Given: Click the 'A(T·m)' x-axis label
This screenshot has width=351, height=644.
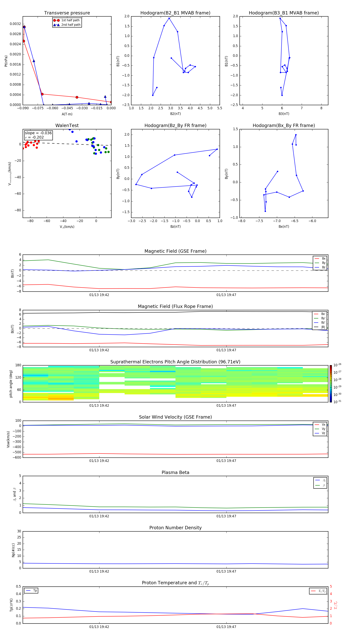Looking at the screenshot, I should pyautogui.click(x=67, y=114).
